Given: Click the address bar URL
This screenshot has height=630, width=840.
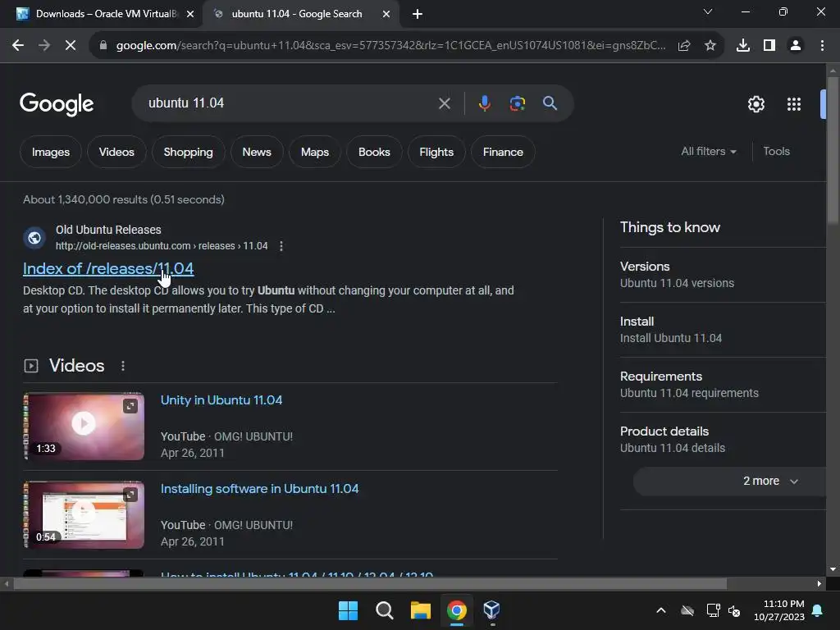Looking at the screenshot, I should coord(391,46).
